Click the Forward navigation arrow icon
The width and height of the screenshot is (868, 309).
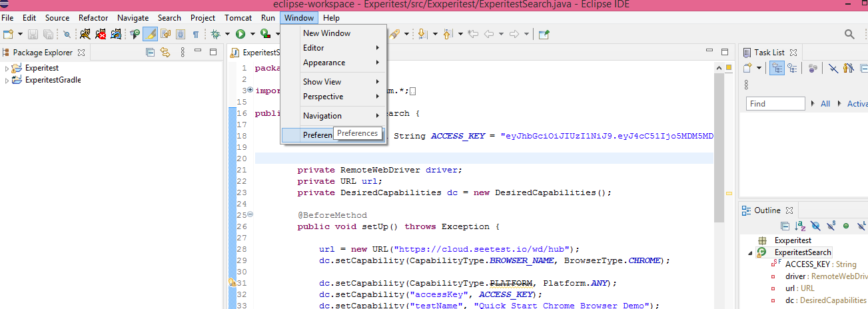click(x=514, y=34)
